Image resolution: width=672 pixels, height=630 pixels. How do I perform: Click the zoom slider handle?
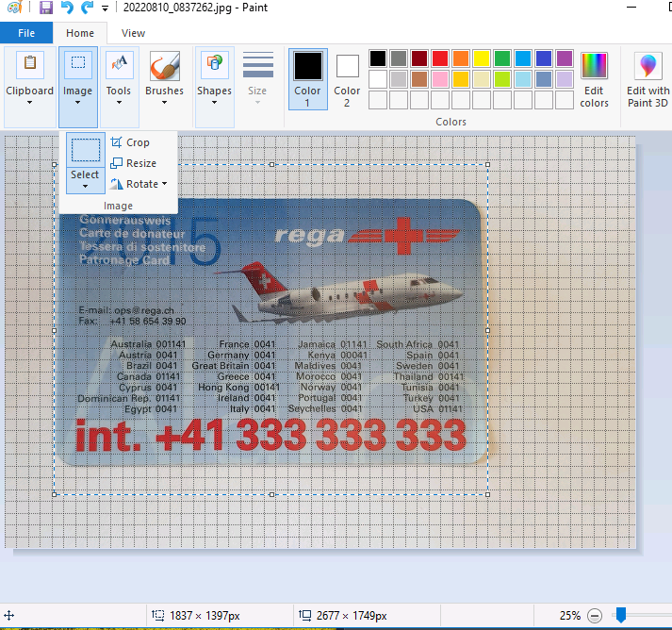click(621, 615)
